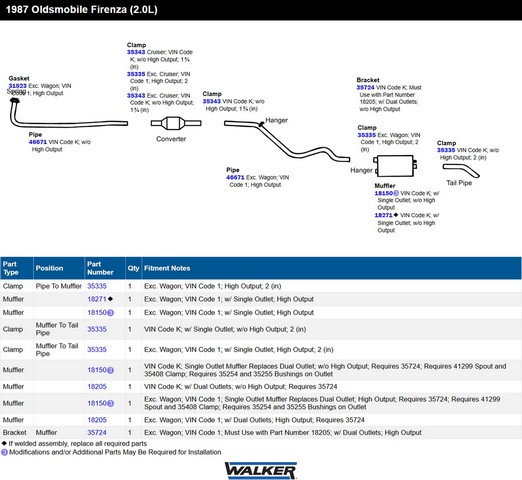Open 18150 in Exc. Wagon Single Outlet Replaces Dual row
522x480 pixels.
pos(97,403)
